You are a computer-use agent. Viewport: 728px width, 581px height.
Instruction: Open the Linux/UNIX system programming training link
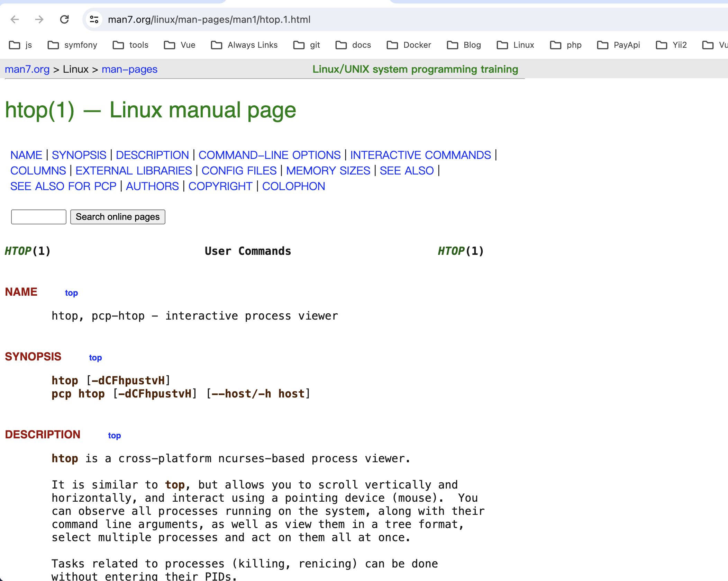pyautogui.click(x=415, y=69)
